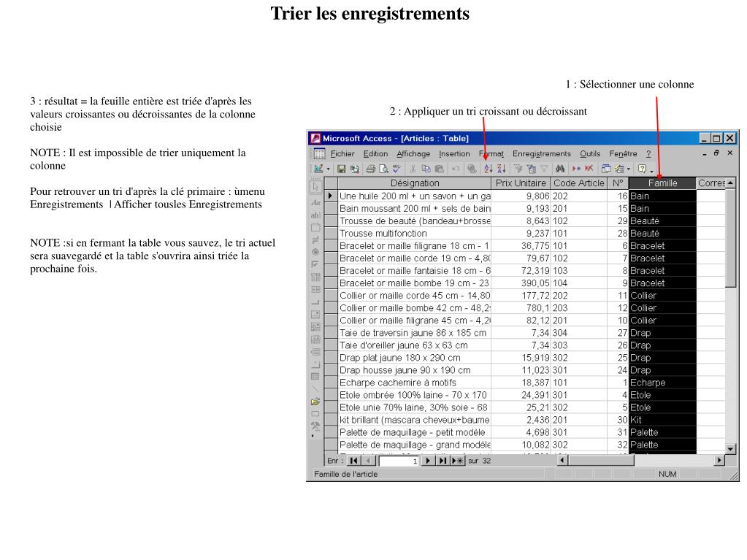Click price cell '780,1'
747x560 pixels.
click(x=521, y=307)
